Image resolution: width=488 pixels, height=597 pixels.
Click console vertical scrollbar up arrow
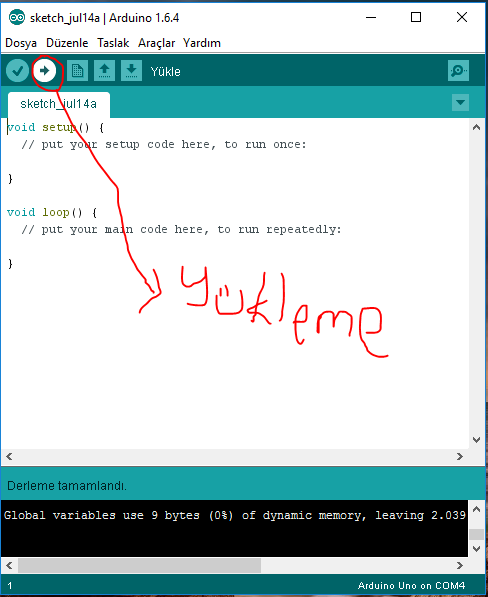(476, 509)
